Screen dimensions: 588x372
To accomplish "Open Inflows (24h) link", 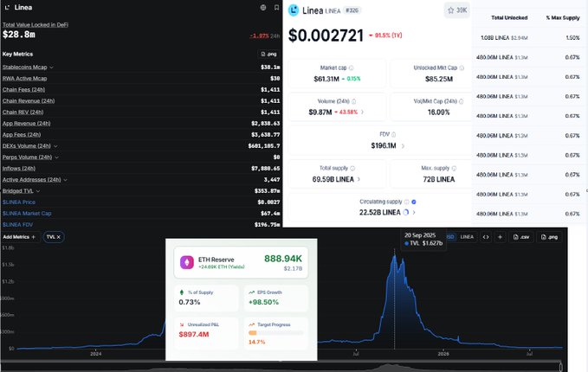I will point(19,168).
